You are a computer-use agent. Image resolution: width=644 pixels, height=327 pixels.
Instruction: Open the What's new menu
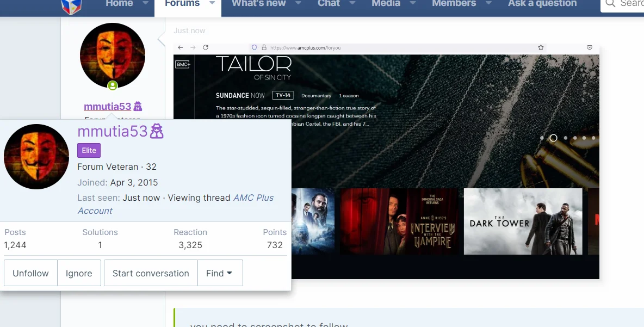tap(259, 4)
